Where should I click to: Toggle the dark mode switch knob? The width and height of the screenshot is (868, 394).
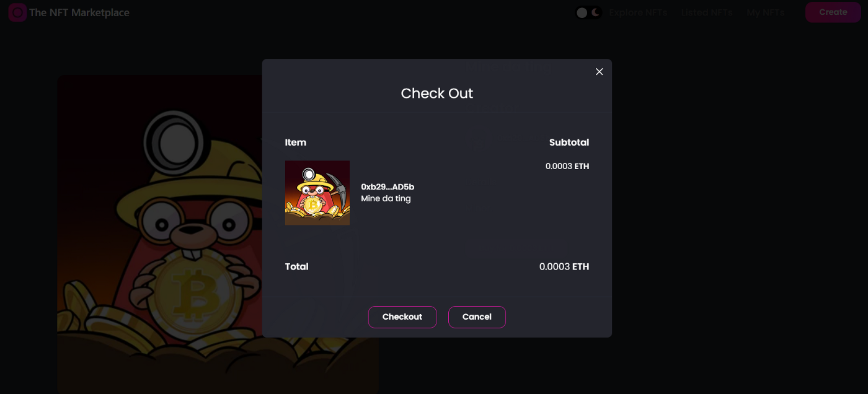tap(582, 12)
